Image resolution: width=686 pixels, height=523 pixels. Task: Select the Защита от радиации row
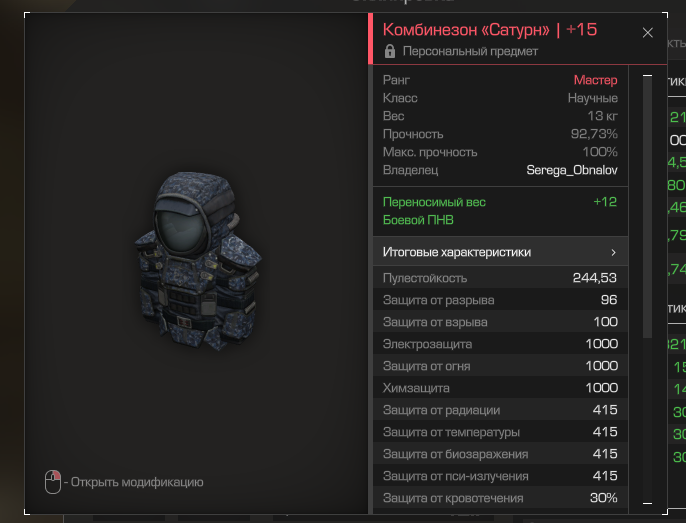tap(500, 410)
